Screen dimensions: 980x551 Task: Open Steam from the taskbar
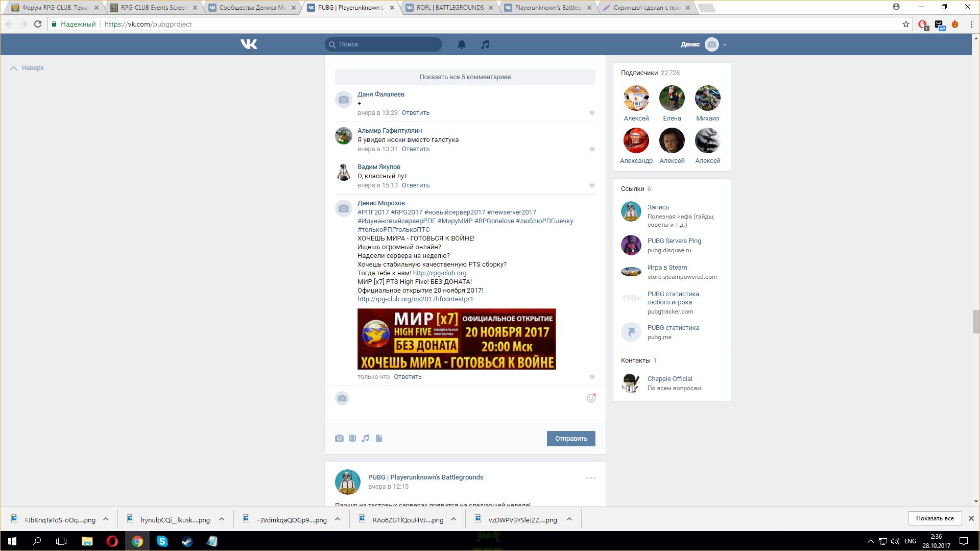click(187, 541)
